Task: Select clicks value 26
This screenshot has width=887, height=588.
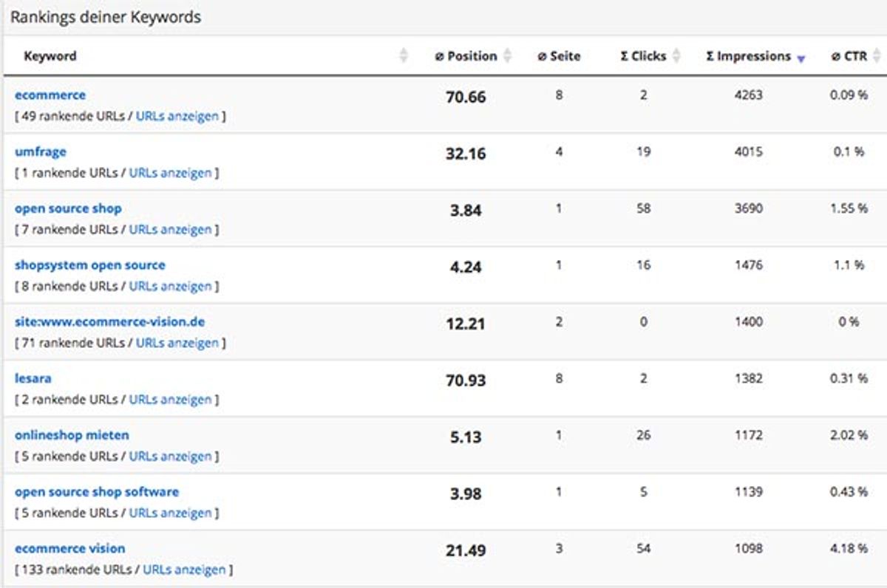Action: tap(644, 435)
